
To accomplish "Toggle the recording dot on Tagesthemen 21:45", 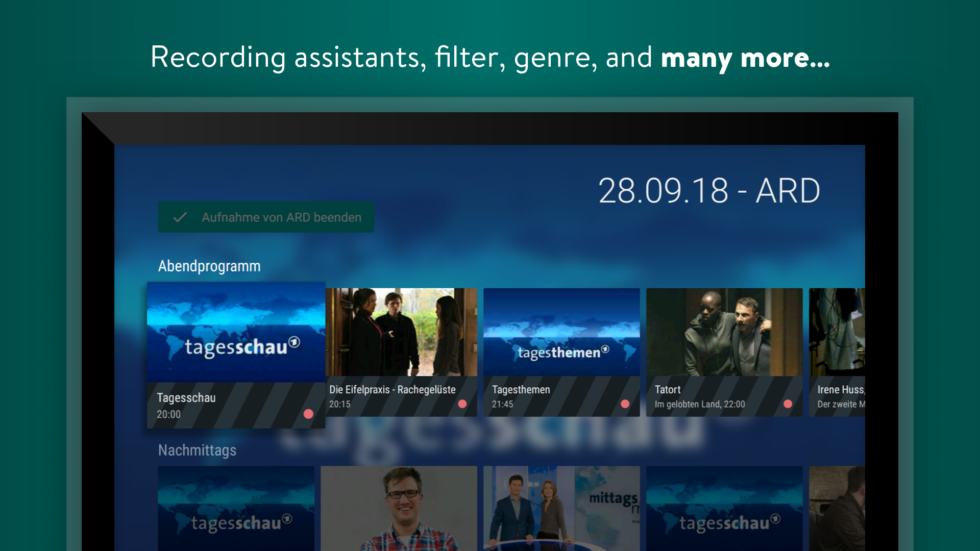I will 625,404.
